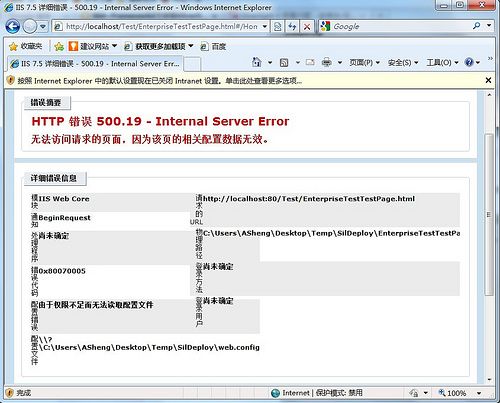This screenshot has width=500, height=403.
Task: Click the BeginRequest notification text
Action: pyautogui.click(x=64, y=218)
